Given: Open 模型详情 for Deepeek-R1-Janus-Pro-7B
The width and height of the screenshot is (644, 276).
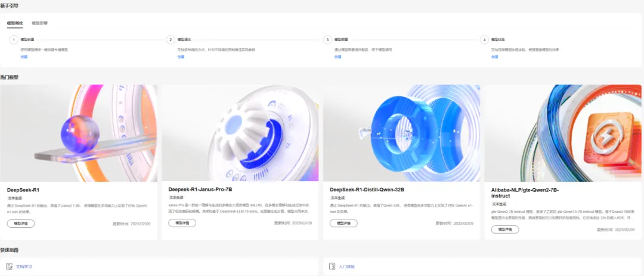Looking at the screenshot, I should [182, 222].
